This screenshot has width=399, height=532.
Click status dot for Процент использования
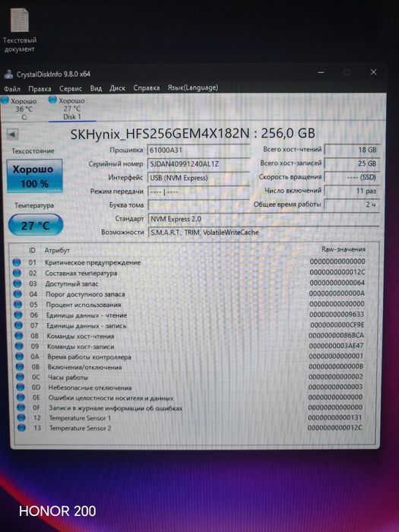[x=17, y=304]
